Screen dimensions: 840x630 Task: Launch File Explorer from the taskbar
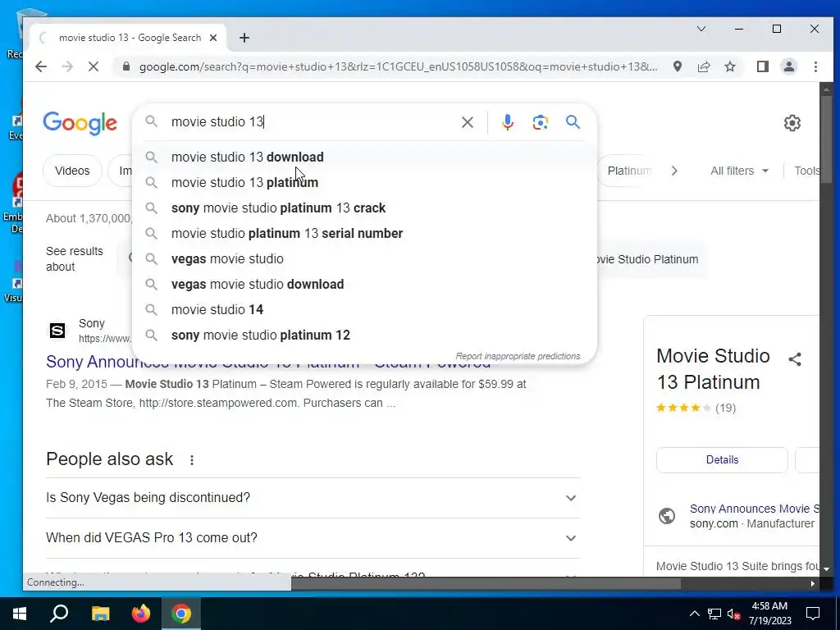tap(100, 614)
